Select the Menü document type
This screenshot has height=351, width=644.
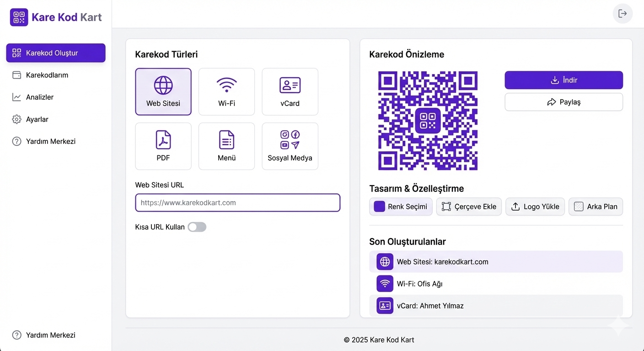coord(226,146)
